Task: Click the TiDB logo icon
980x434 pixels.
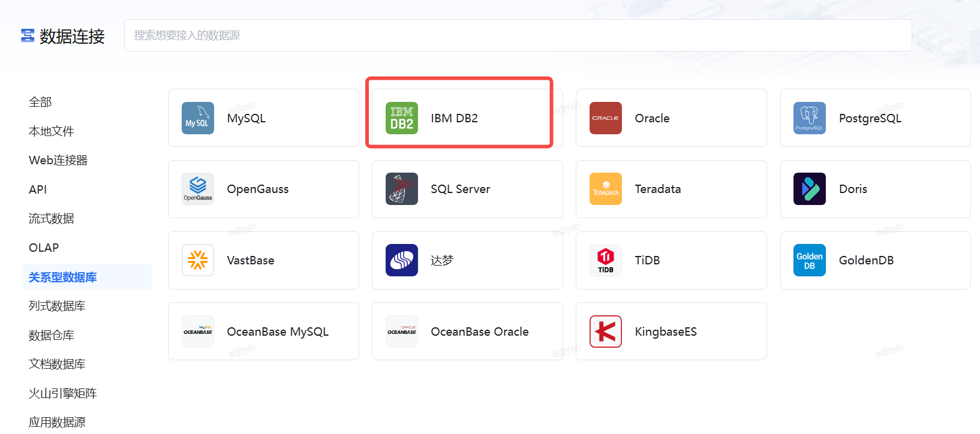Action: tap(606, 260)
